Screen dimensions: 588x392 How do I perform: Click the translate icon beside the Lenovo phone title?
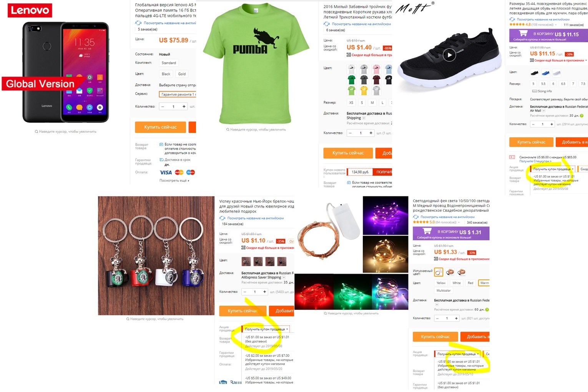point(138,23)
